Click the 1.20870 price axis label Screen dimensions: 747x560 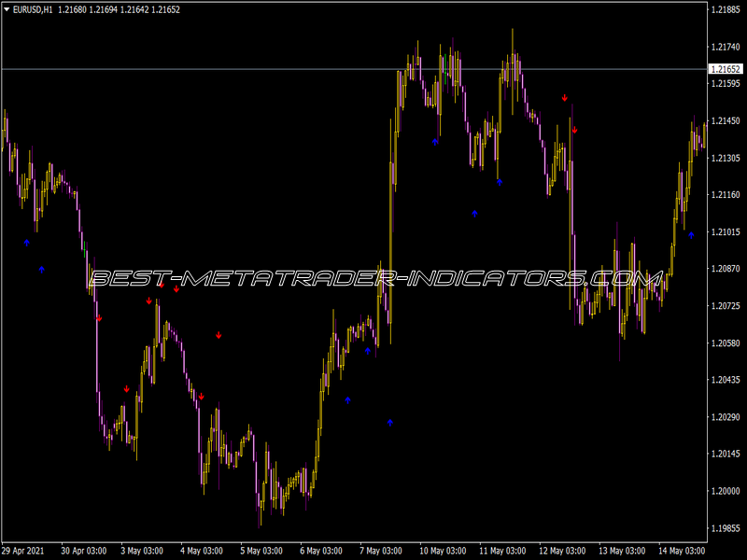[x=726, y=269]
